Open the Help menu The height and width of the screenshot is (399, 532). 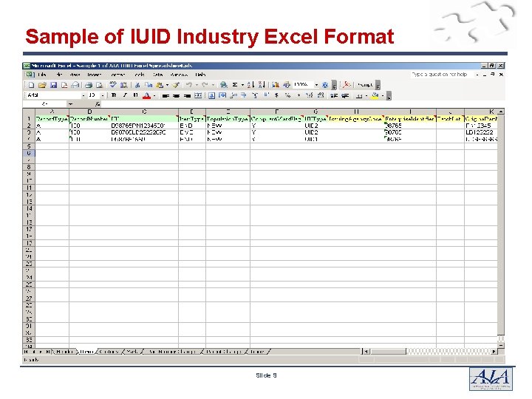[x=200, y=75]
